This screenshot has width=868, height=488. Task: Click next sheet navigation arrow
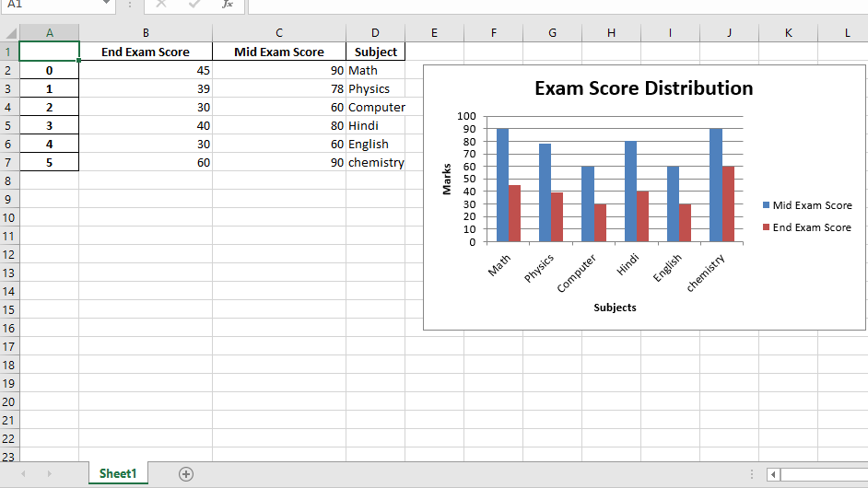(49, 473)
